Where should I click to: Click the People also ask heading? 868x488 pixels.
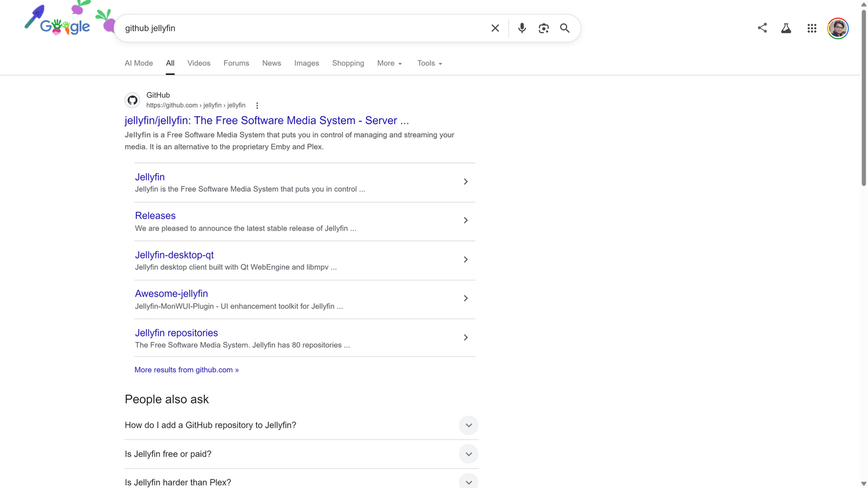(x=167, y=400)
